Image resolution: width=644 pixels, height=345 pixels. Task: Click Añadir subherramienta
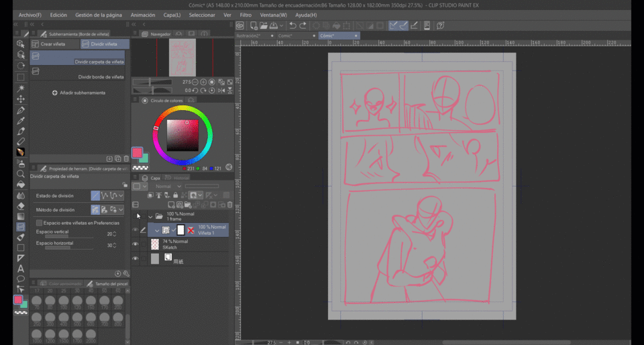click(79, 93)
